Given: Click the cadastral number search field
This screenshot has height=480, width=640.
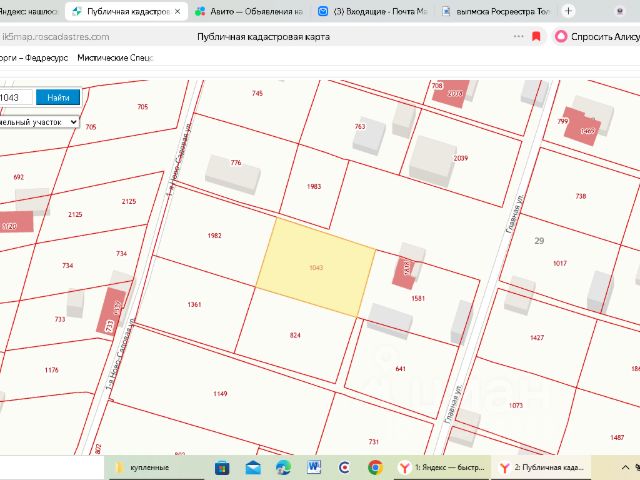Looking at the screenshot, I should [x=16, y=98].
